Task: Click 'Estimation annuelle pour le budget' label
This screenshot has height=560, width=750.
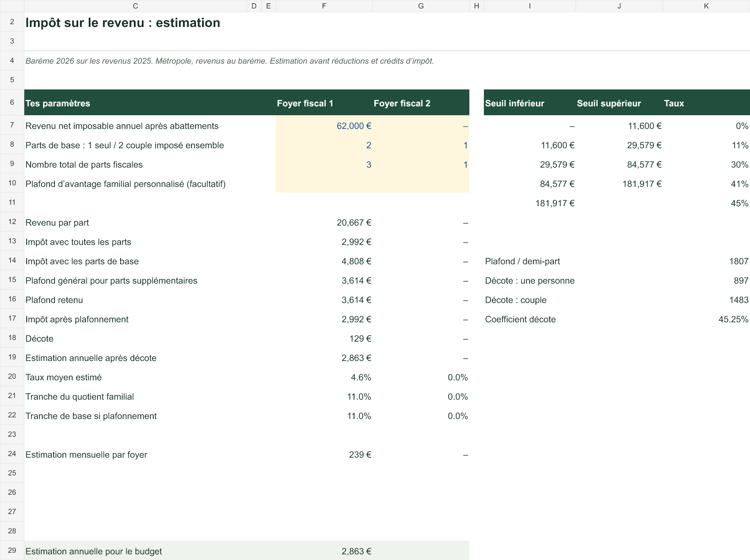Action: pos(94,552)
